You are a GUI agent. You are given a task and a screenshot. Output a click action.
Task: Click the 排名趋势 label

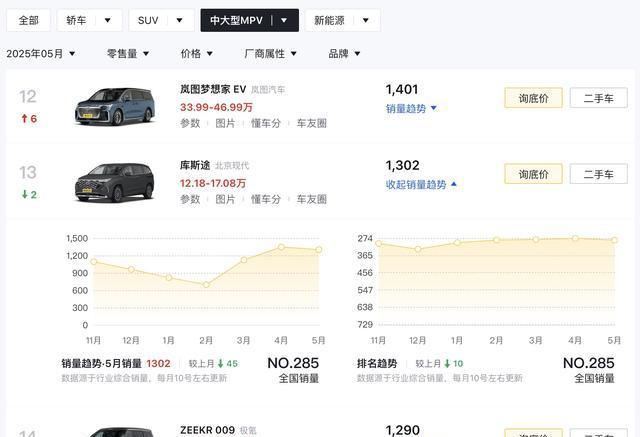[377, 364]
